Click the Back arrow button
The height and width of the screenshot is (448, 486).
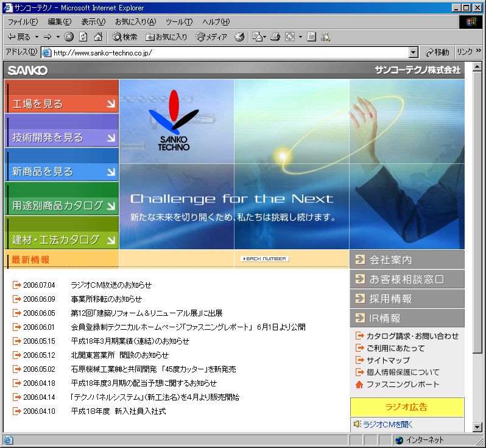19,37
